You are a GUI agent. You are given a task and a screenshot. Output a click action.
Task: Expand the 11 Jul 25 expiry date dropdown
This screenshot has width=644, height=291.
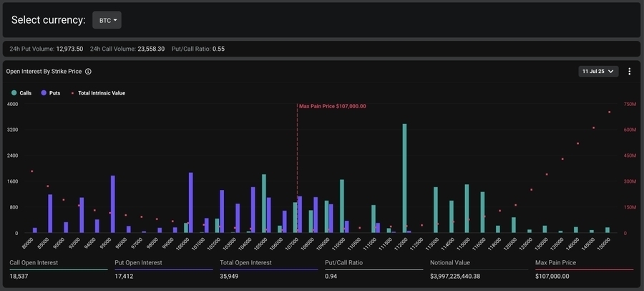coord(597,72)
